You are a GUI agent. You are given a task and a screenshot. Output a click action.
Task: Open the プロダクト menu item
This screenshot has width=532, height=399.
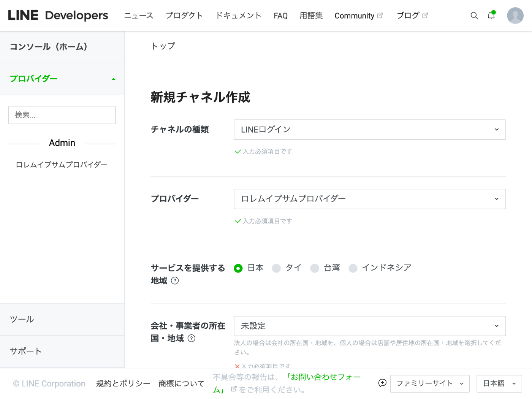click(x=184, y=16)
